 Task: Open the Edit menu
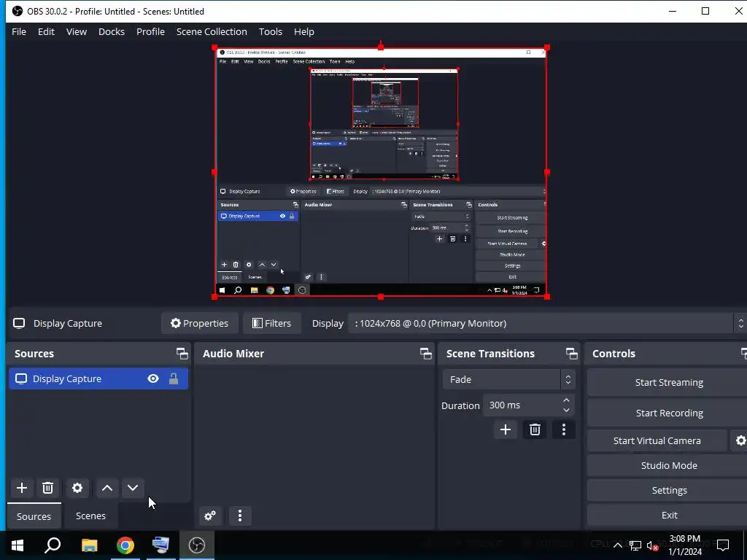click(x=46, y=31)
